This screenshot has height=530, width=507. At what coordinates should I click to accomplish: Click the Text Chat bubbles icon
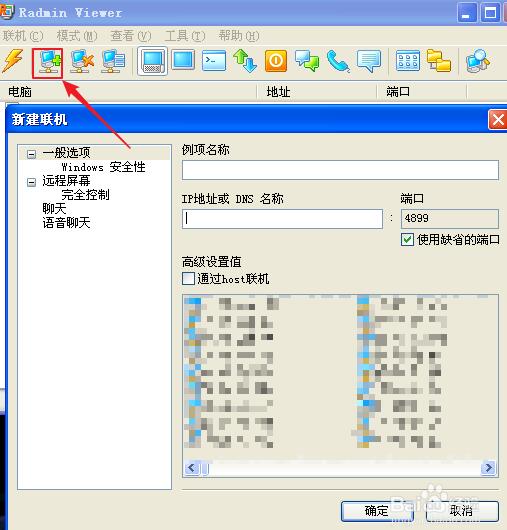point(307,61)
